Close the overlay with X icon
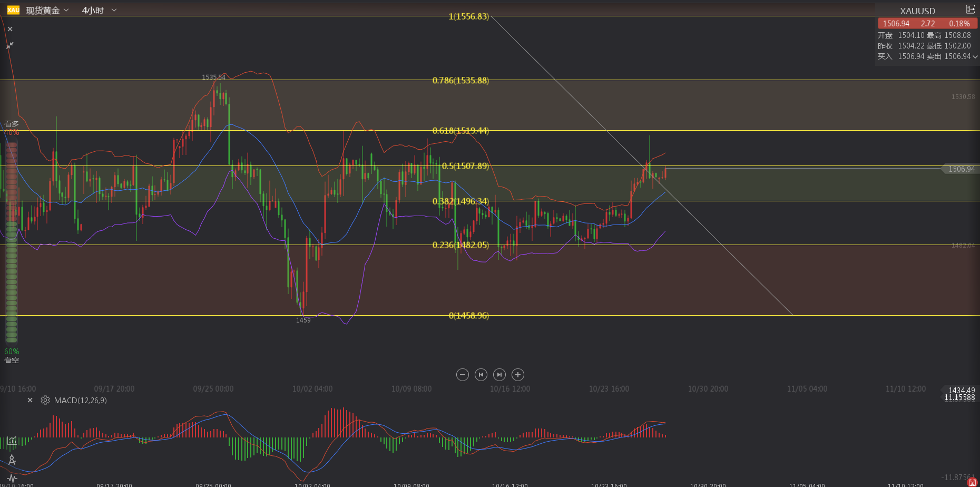The height and width of the screenshot is (487, 980). coord(10,30)
